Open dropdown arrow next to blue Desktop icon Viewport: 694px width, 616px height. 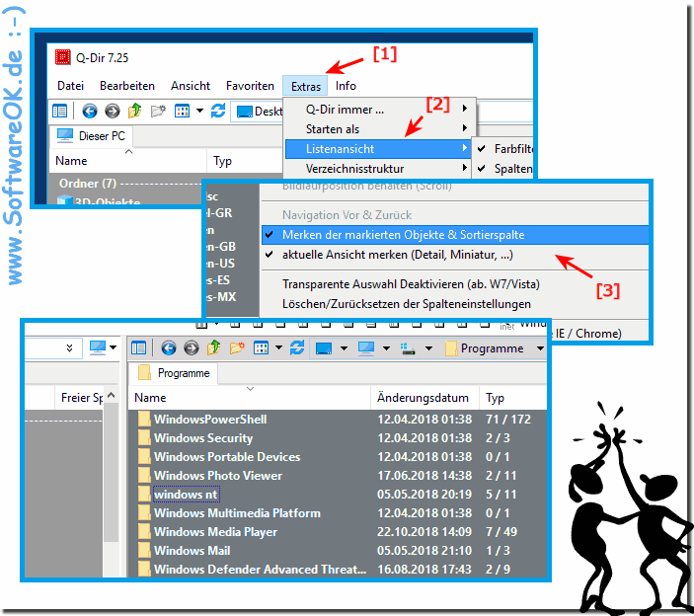[344, 348]
